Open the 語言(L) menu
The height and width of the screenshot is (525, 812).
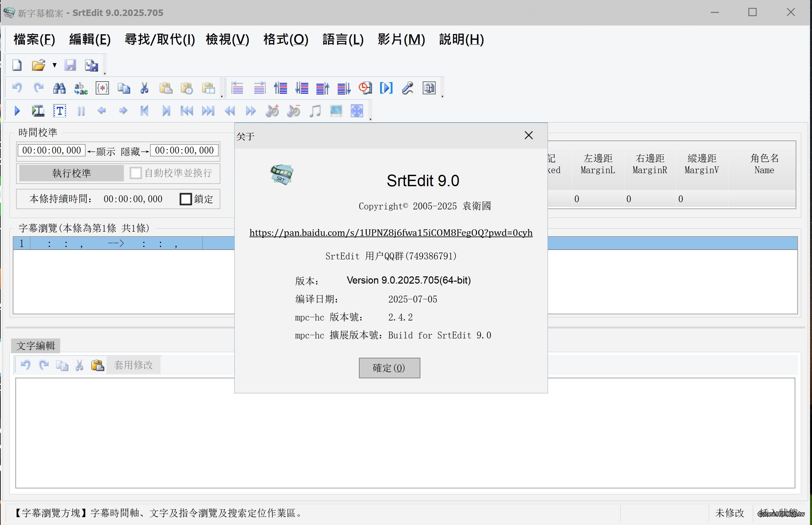coord(343,40)
